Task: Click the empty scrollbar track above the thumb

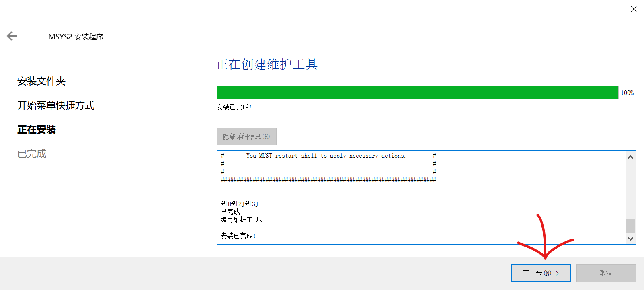Action: click(630, 189)
